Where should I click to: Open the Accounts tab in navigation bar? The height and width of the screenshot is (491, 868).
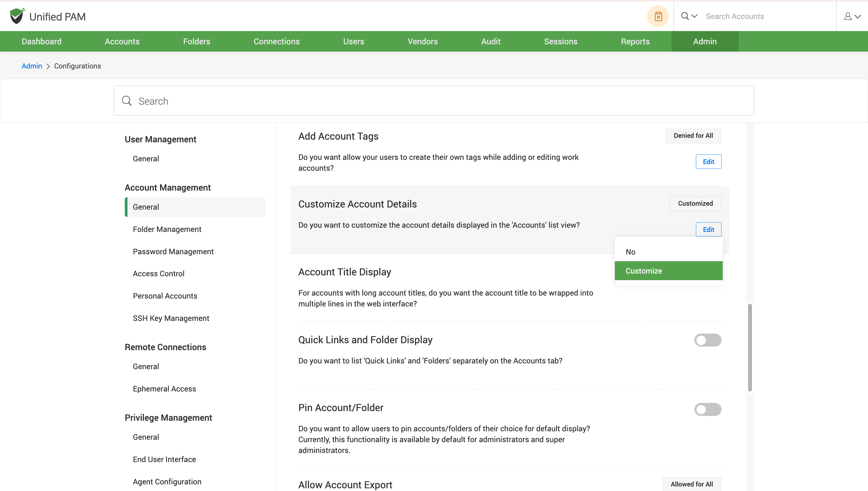click(x=122, y=42)
